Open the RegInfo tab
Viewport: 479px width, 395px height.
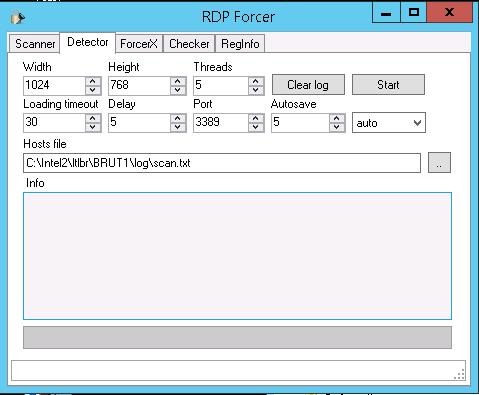(x=240, y=44)
